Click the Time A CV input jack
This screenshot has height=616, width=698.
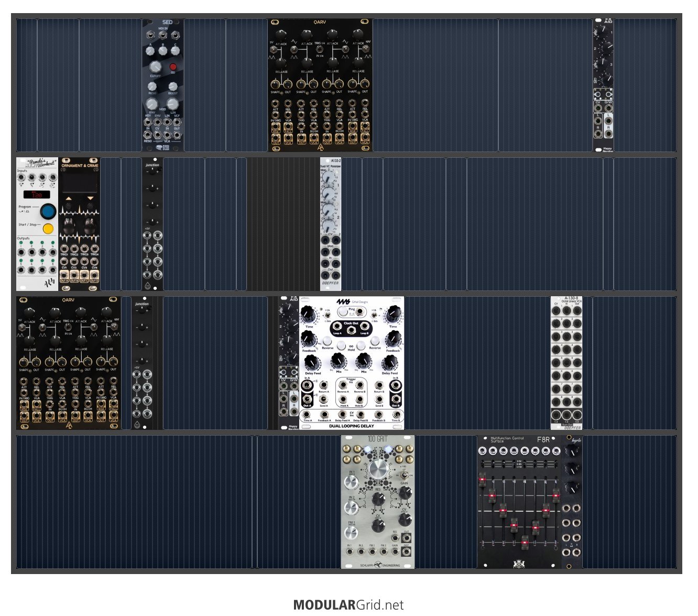(308, 415)
